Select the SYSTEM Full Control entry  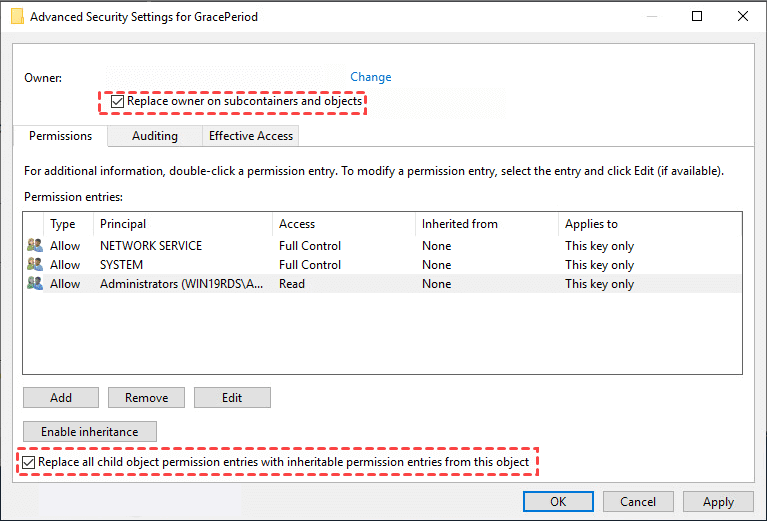[x=310, y=265]
